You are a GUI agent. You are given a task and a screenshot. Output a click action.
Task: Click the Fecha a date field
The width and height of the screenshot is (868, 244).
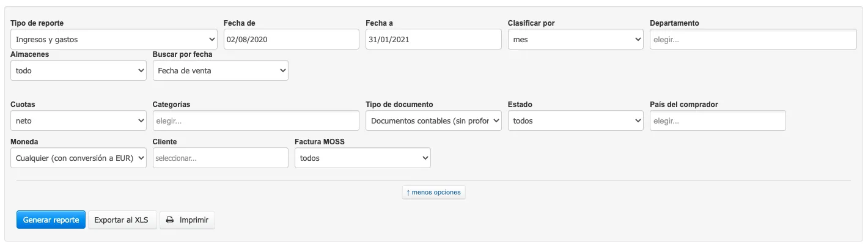(433, 40)
